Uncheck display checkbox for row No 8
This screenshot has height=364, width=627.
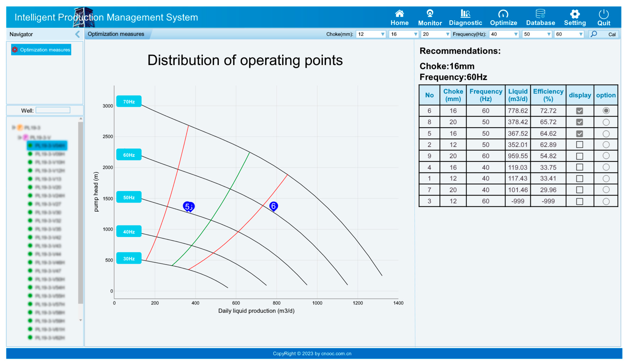579,122
